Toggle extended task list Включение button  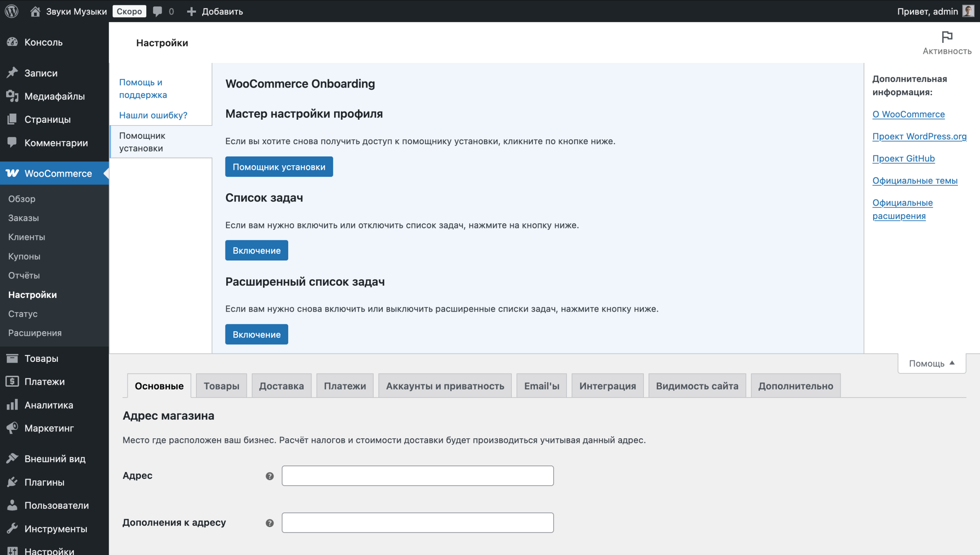coord(256,334)
